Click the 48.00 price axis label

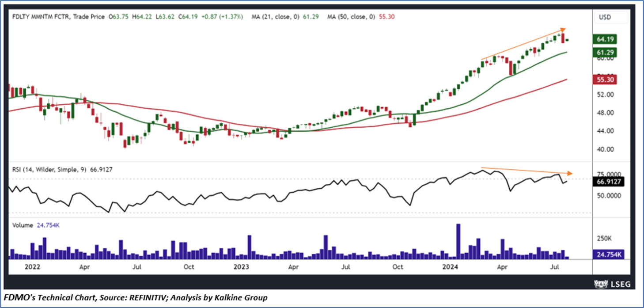605,113
